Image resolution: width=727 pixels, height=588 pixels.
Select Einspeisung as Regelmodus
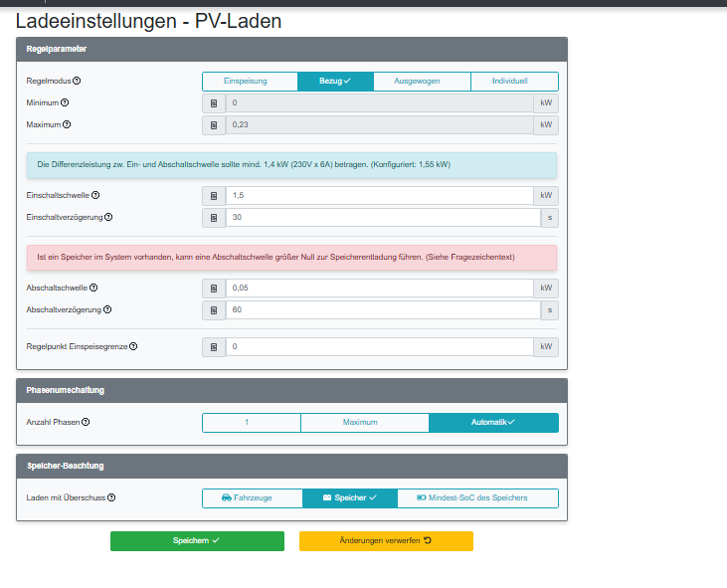click(x=250, y=82)
